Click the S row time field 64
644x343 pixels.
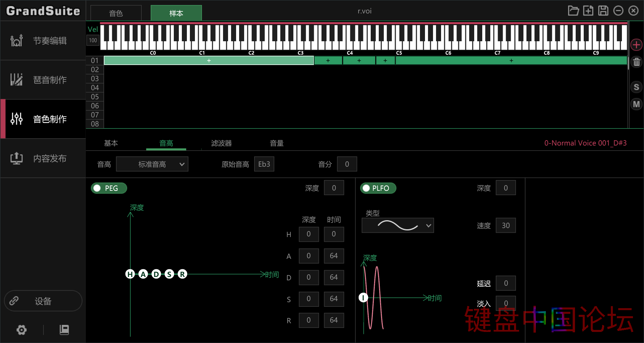click(x=334, y=299)
